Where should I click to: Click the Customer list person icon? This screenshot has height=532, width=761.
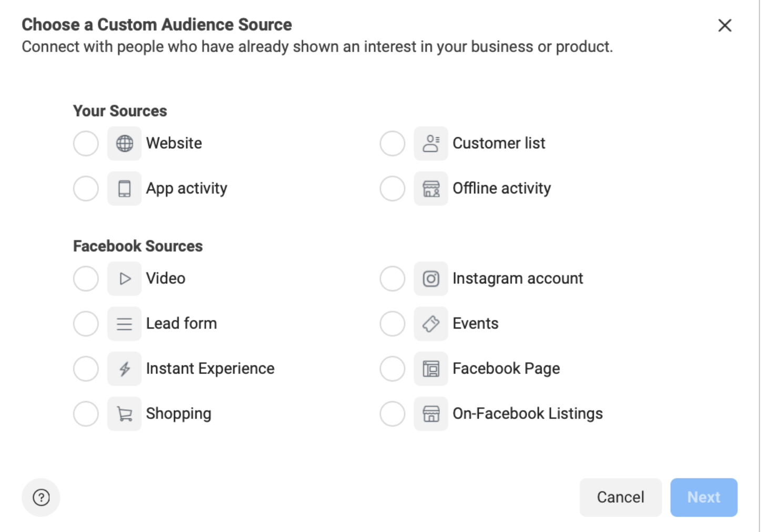pyautogui.click(x=431, y=144)
